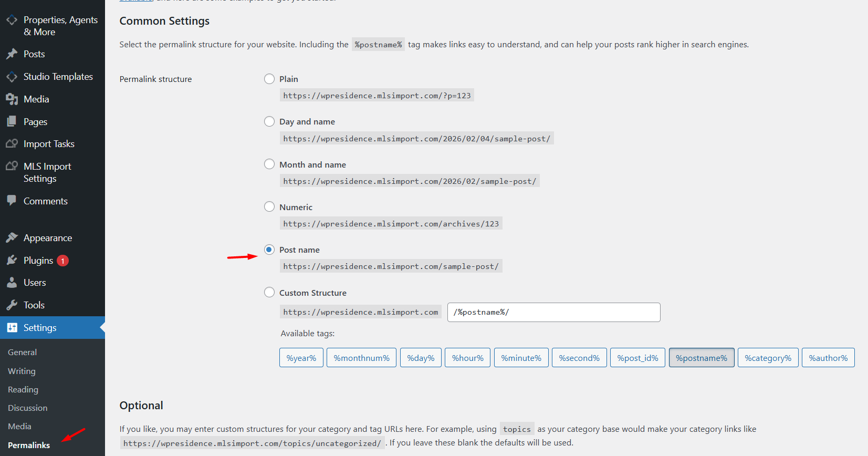Add the %author% tag
This screenshot has height=456, width=868.
pos(828,358)
